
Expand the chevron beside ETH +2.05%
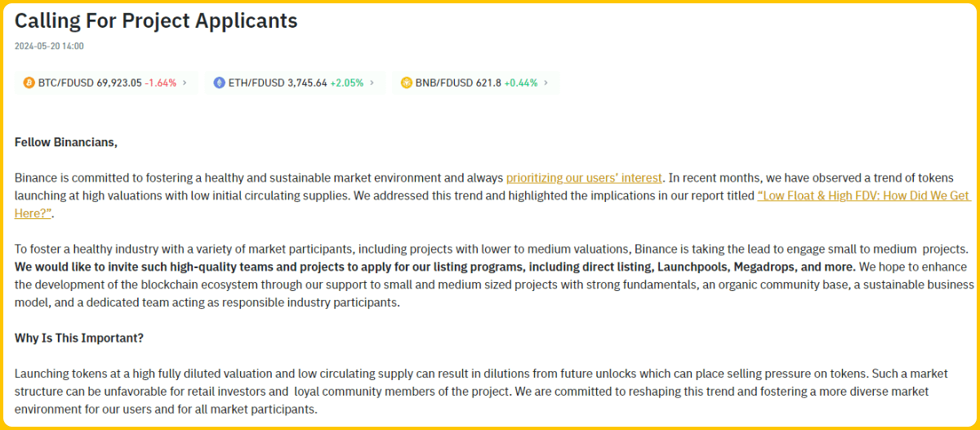(x=372, y=83)
